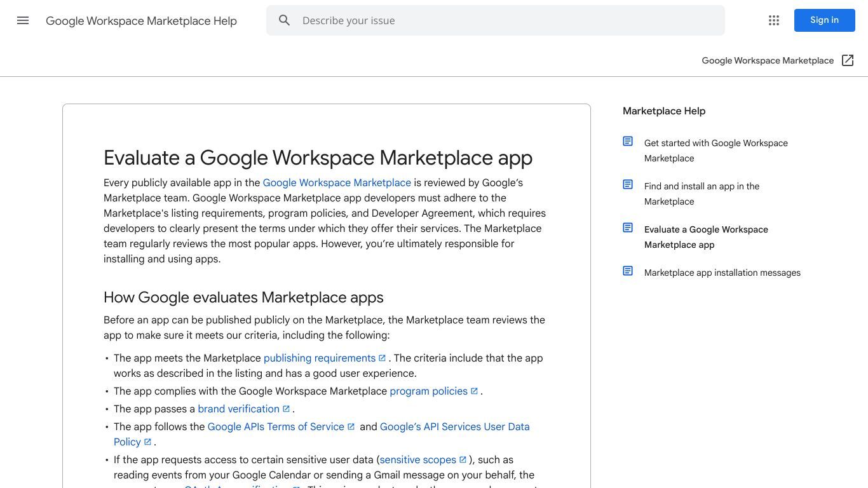Image resolution: width=868 pixels, height=488 pixels.
Task: Follow the brand verification link
Action: tap(238, 409)
